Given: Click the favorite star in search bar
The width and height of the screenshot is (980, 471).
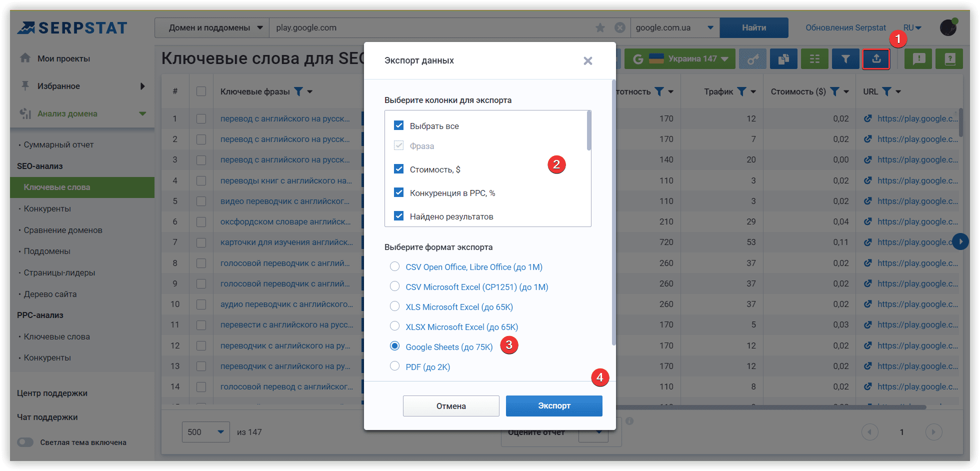Looking at the screenshot, I should click(x=600, y=27).
